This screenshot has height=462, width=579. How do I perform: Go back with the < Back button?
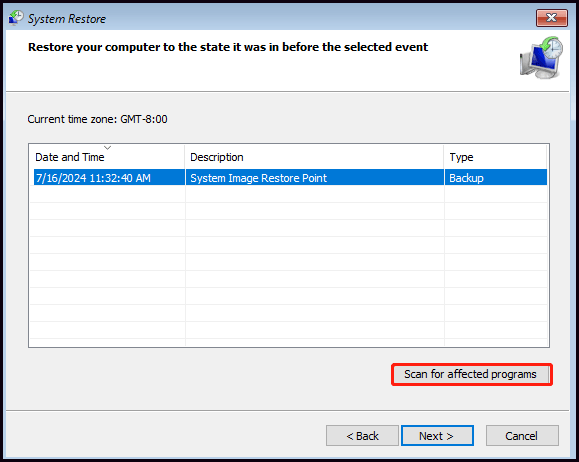click(362, 436)
